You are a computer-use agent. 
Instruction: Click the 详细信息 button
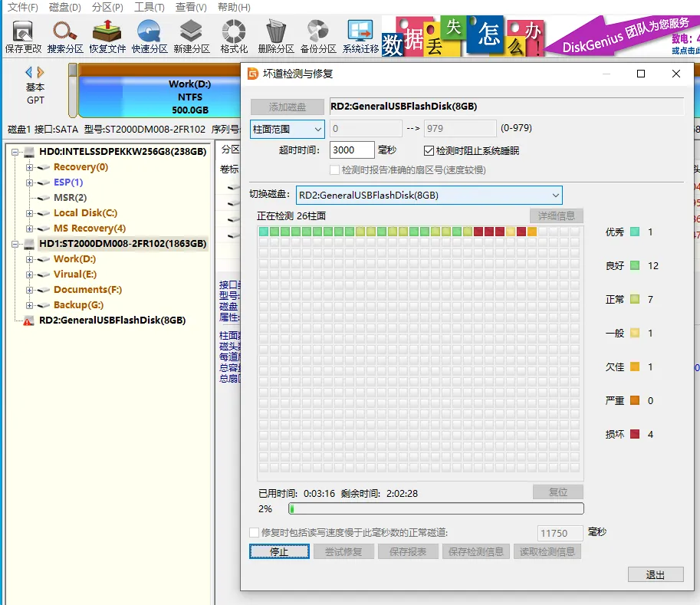[557, 215]
